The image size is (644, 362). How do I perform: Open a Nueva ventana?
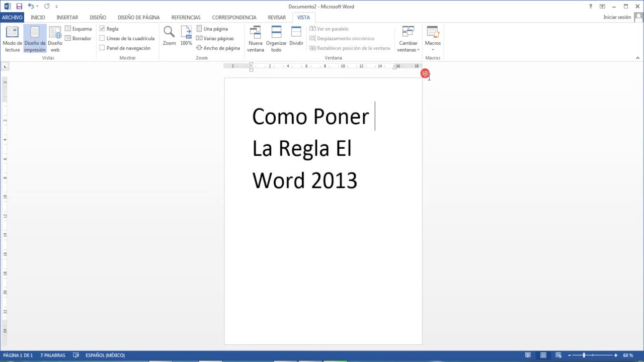point(255,39)
